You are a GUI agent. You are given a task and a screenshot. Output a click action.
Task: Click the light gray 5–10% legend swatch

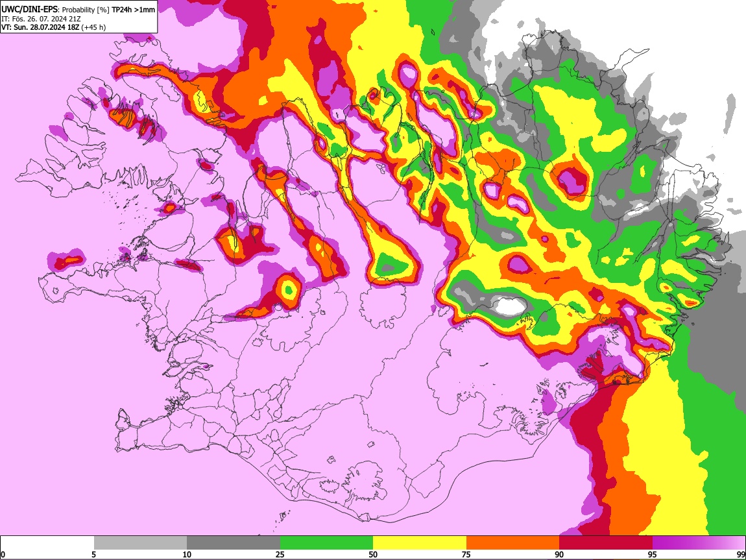[140, 542]
